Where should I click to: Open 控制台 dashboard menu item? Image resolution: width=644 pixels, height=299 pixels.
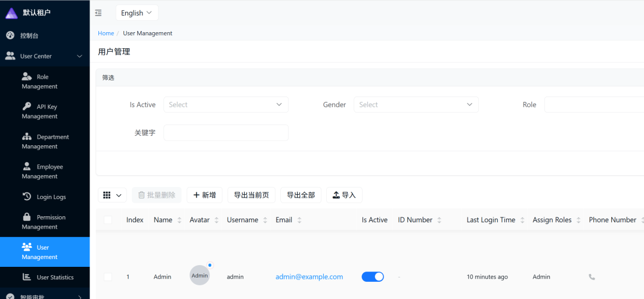point(45,36)
